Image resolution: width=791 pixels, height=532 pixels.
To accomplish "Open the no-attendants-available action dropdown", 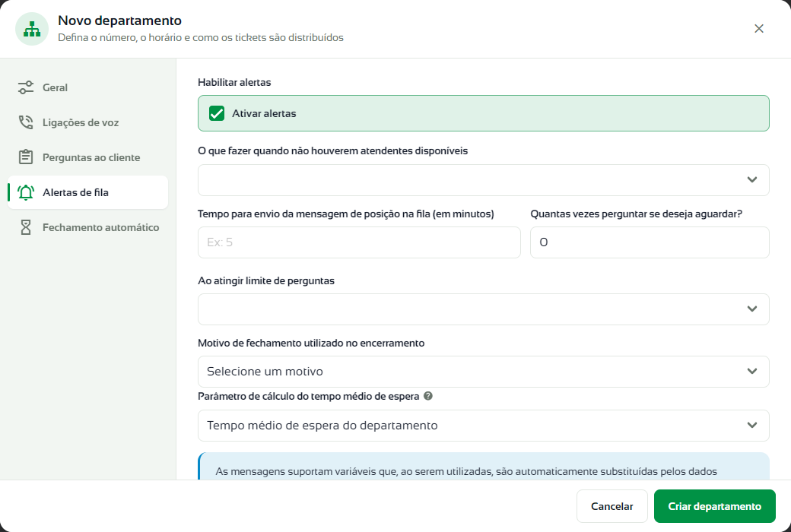I will click(x=483, y=180).
